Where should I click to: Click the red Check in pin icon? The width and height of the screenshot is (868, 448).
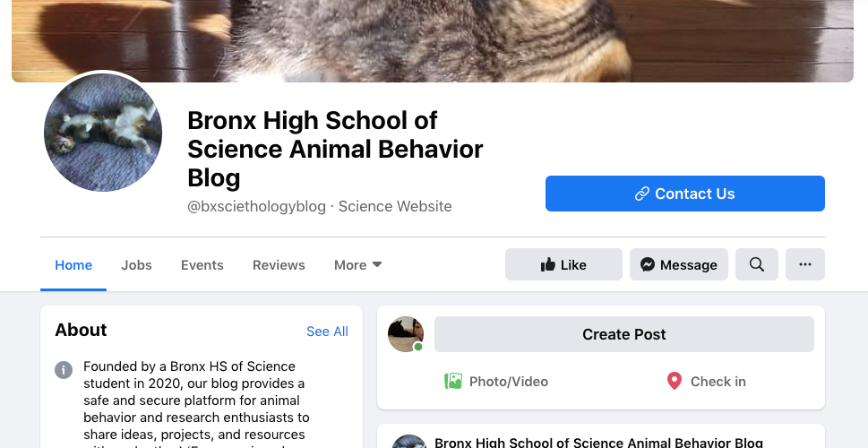coord(675,381)
